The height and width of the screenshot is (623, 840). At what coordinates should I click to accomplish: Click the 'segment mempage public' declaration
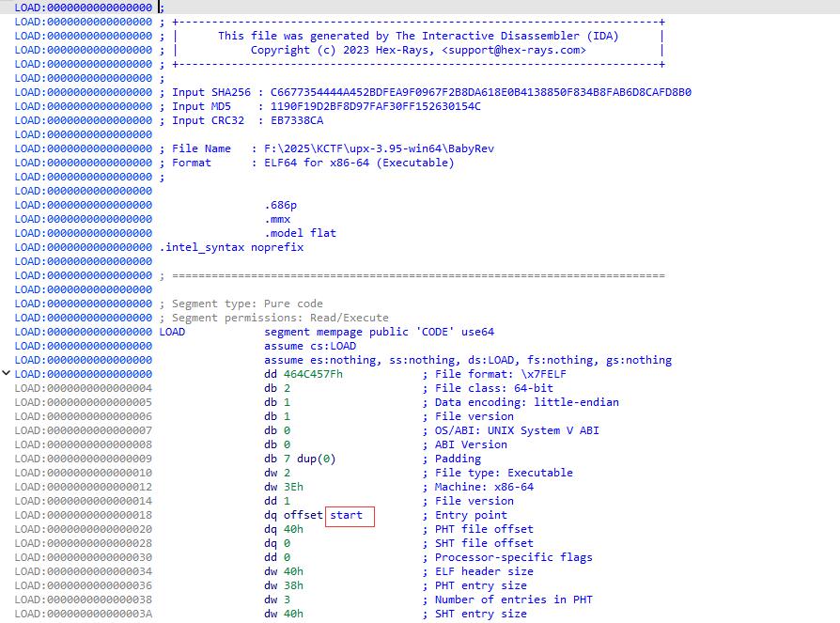(379, 332)
